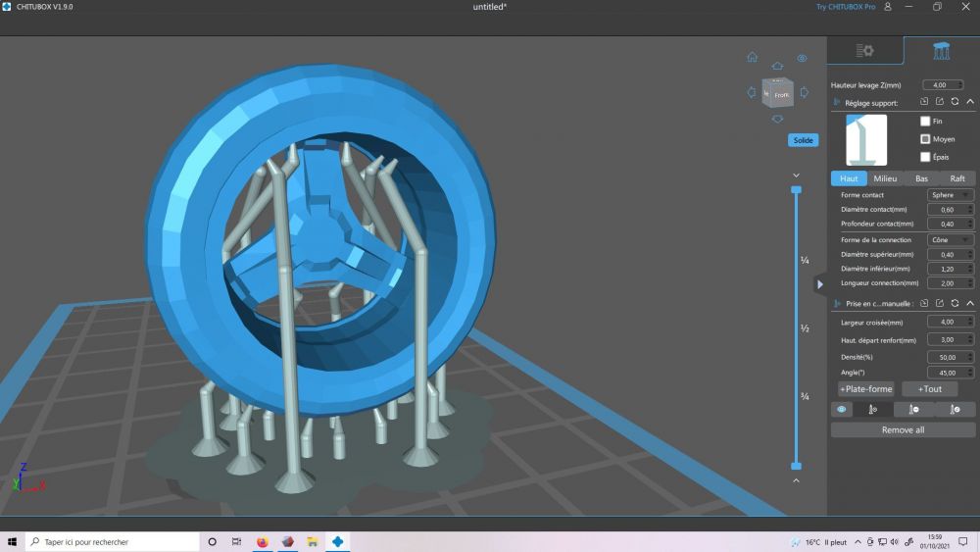The height and width of the screenshot is (552, 980).
Task: Open the Forme de la connection dropdown
Action: (x=951, y=240)
